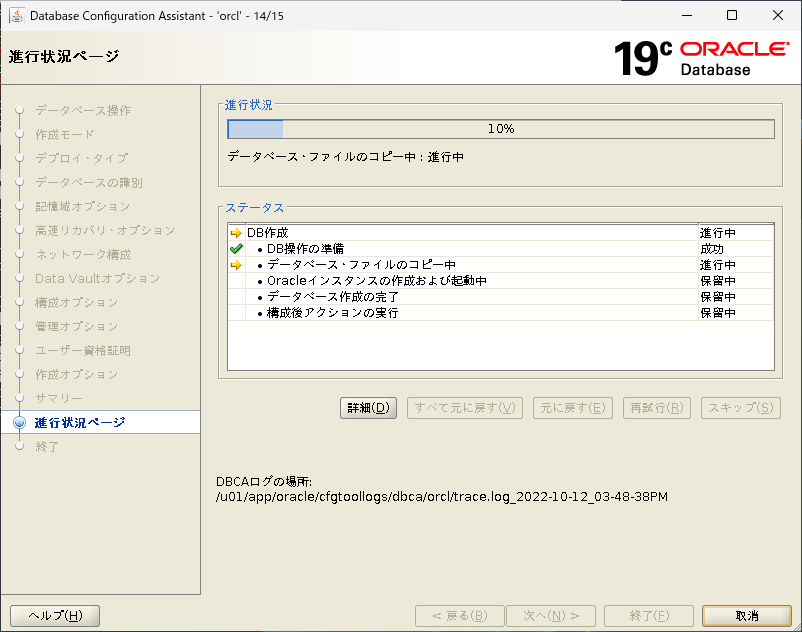Click the Java icon in the title bar
802x632 pixels.
coord(17,15)
